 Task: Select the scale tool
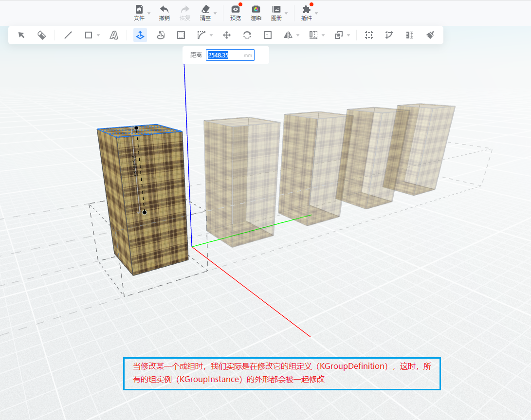pos(268,35)
